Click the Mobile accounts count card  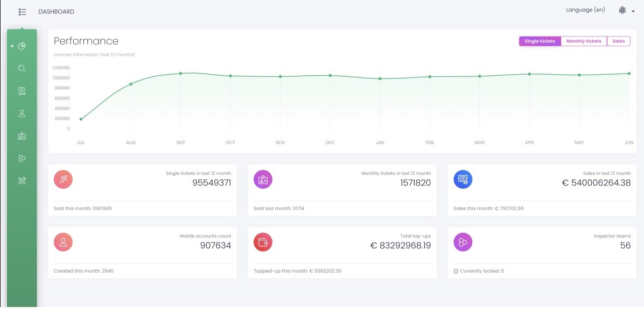point(142,247)
